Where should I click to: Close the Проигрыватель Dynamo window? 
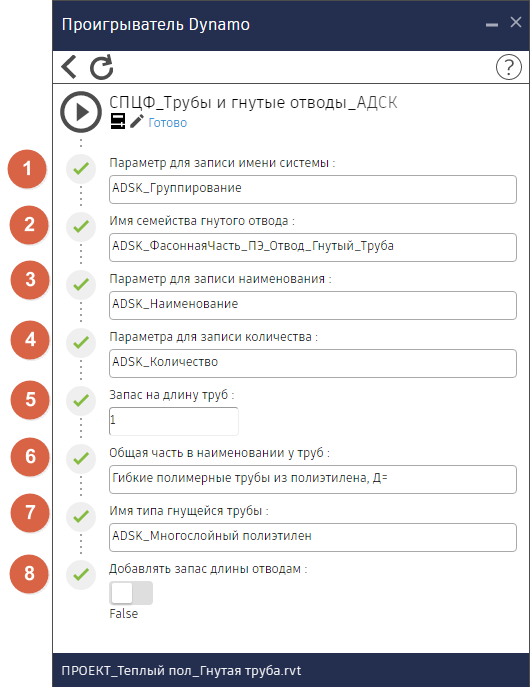tap(516, 22)
